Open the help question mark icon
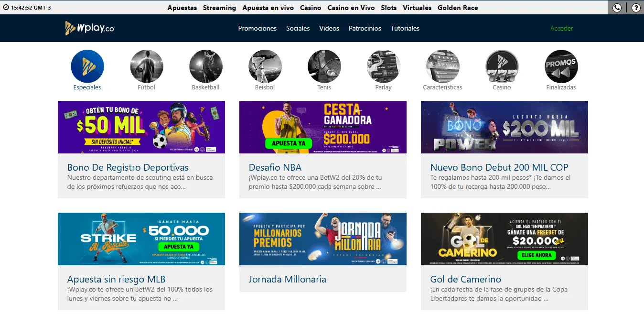This screenshot has height=315, width=644. [636, 8]
